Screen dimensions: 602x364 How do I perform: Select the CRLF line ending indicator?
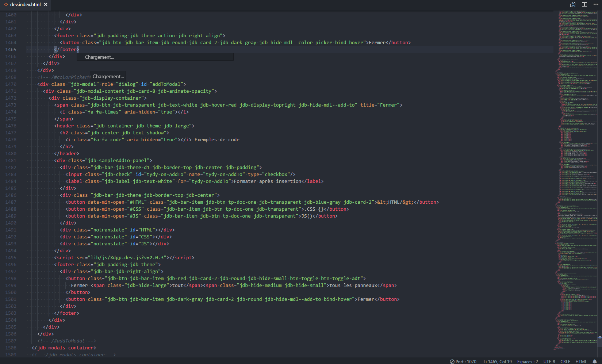point(565,361)
